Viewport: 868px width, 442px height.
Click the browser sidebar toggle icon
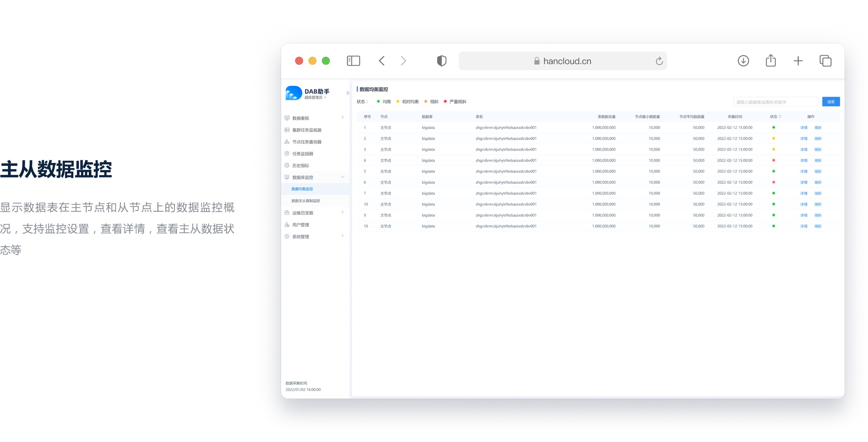[x=353, y=61]
